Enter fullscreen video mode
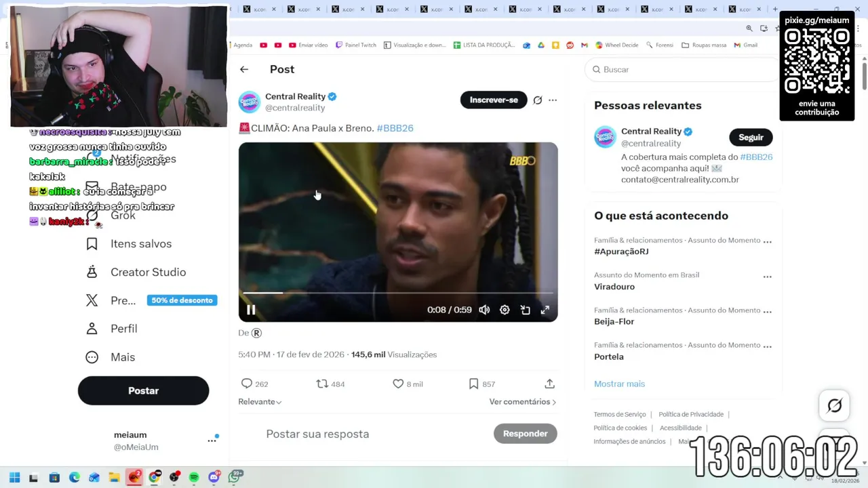Viewport: 868px width, 488px height. (545, 310)
